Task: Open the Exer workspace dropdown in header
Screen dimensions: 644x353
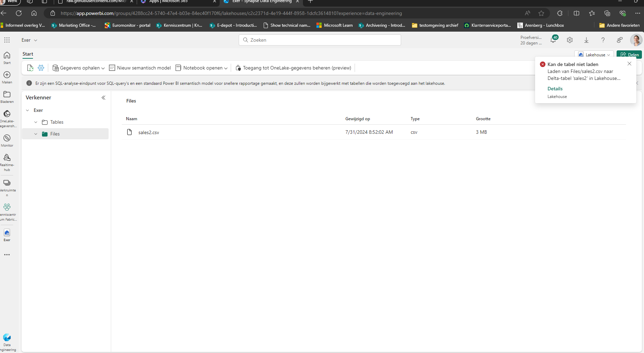Action: click(x=29, y=40)
